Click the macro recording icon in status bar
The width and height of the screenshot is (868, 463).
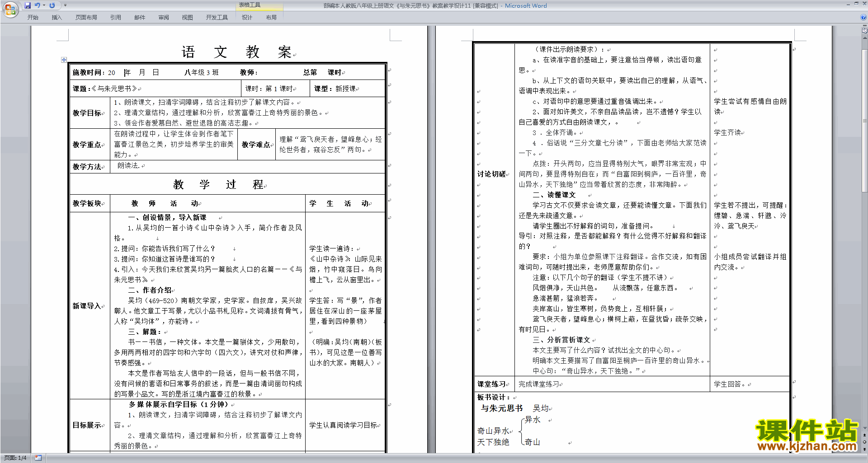pos(38,458)
